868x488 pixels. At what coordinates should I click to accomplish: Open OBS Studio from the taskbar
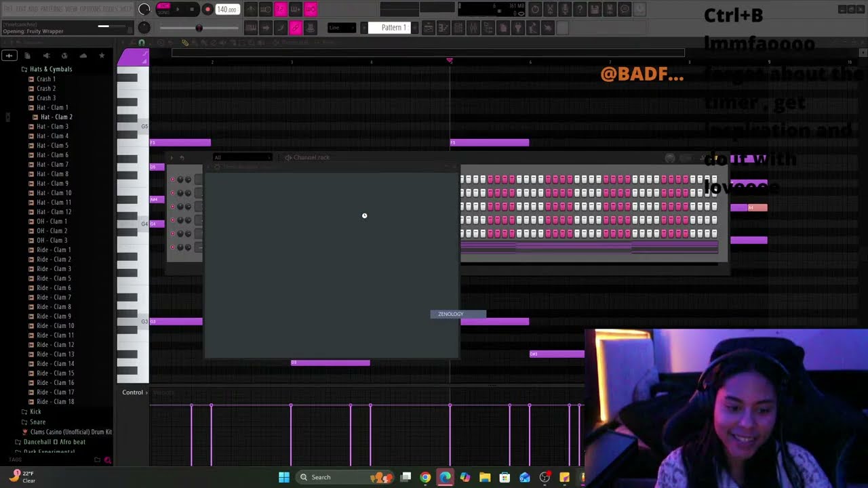(545, 477)
